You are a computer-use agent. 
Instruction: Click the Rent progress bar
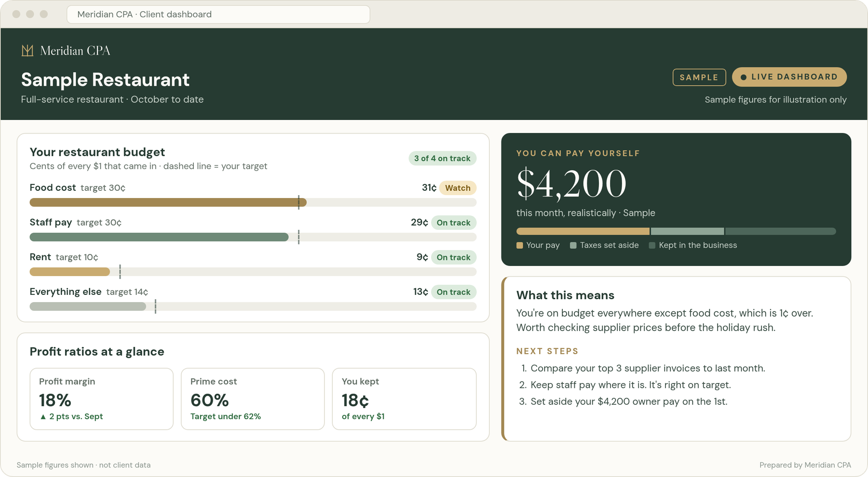coord(253,272)
